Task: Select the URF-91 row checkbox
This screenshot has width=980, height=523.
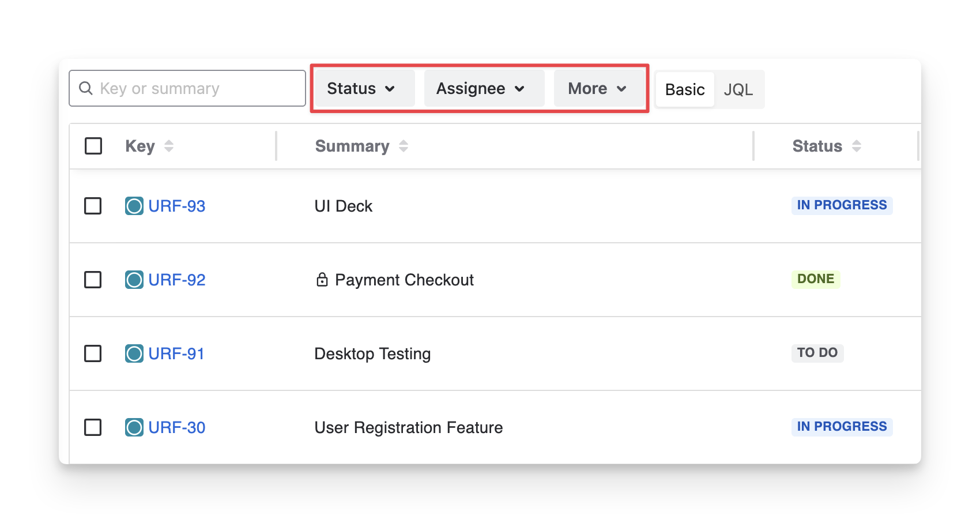Action: (x=93, y=353)
